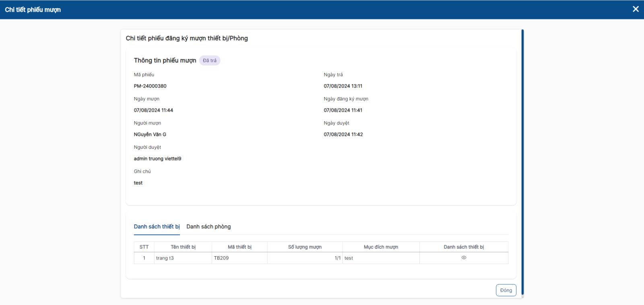Click approver admin truong viettel9
This screenshot has height=305, width=644.
[x=157, y=159]
